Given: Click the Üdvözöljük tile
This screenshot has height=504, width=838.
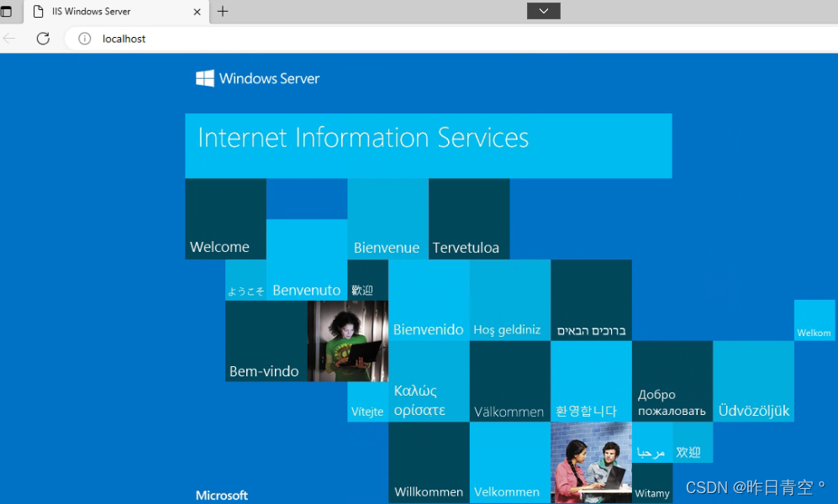Looking at the screenshot, I should click(754, 381).
